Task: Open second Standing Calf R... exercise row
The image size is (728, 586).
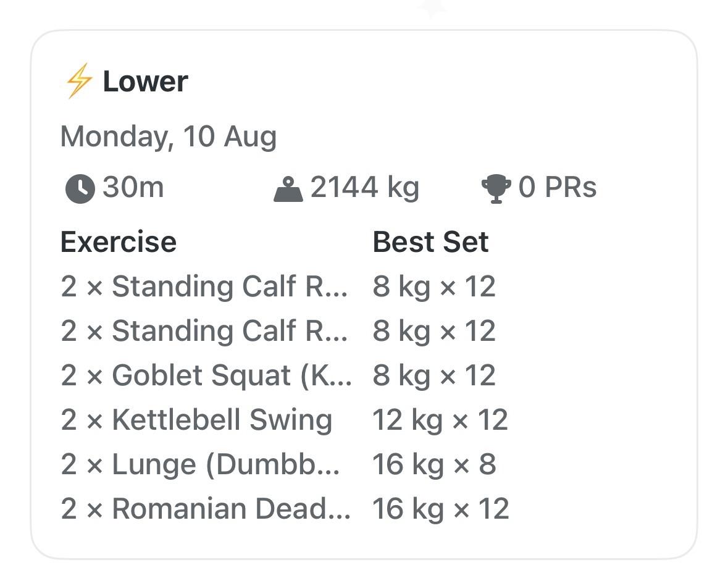Action: point(285,330)
